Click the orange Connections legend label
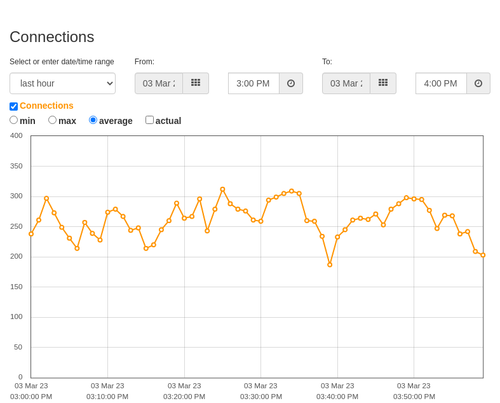The image size is (500, 403). pos(46,106)
